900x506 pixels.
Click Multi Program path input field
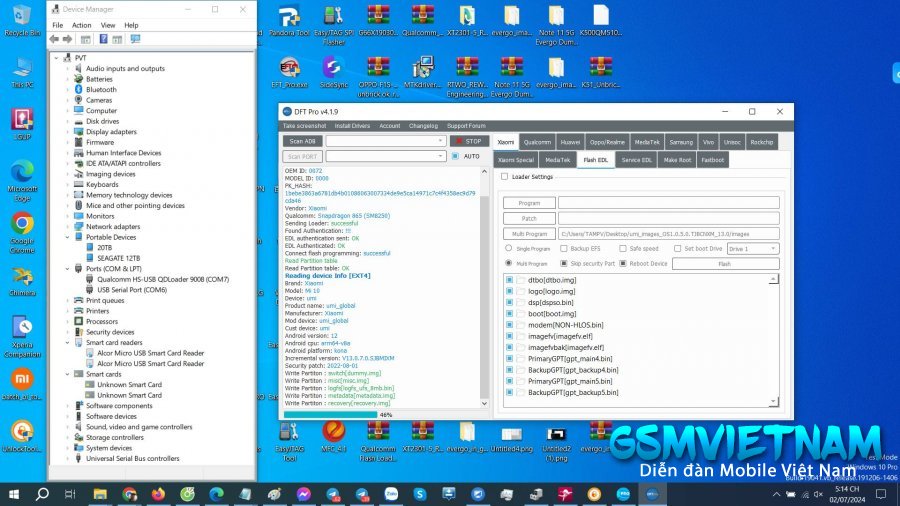(669, 233)
